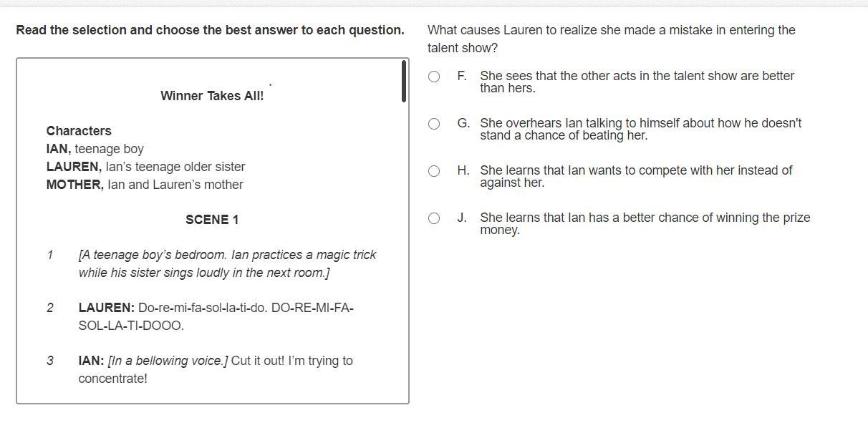Screen dimensions: 868x423
Task: Click the 'Characters' heading in the passage
Action: point(79,131)
